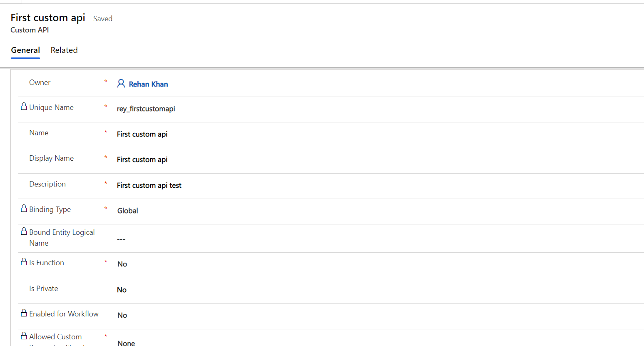Click the person icon next to Rehan Khan
Image resolution: width=644 pixels, height=346 pixels.
pyautogui.click(x=121, y=84)
